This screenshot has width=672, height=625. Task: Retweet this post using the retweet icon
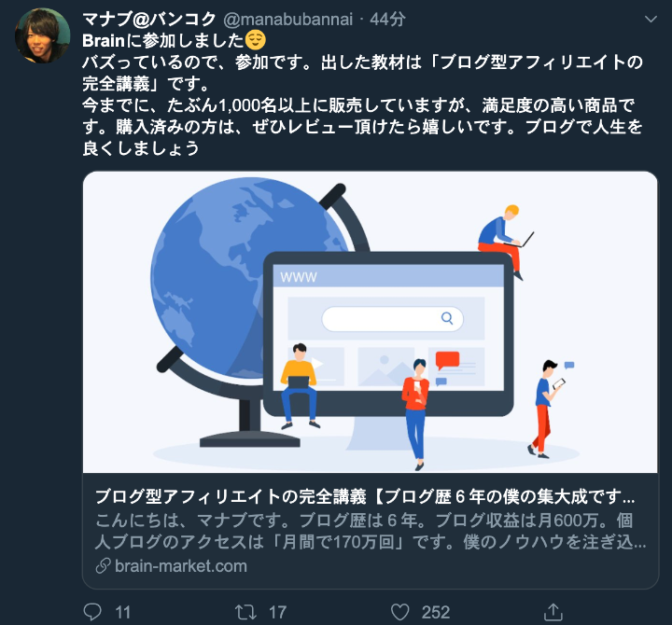click(245, 612)
